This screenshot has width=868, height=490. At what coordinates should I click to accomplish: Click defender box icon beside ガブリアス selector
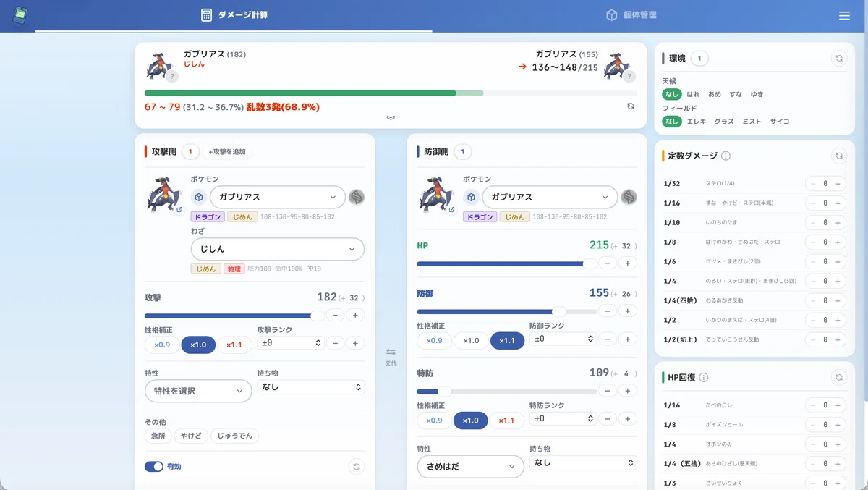[472, 197]
